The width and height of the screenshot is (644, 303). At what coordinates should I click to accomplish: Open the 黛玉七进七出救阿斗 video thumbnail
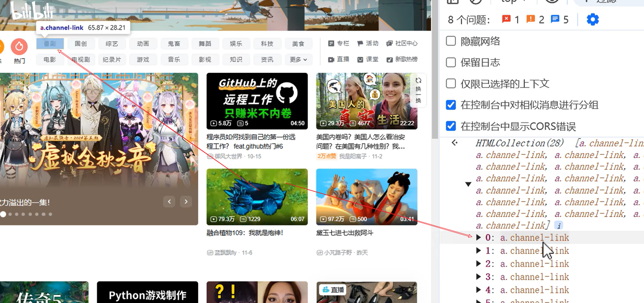click(366, 197)
